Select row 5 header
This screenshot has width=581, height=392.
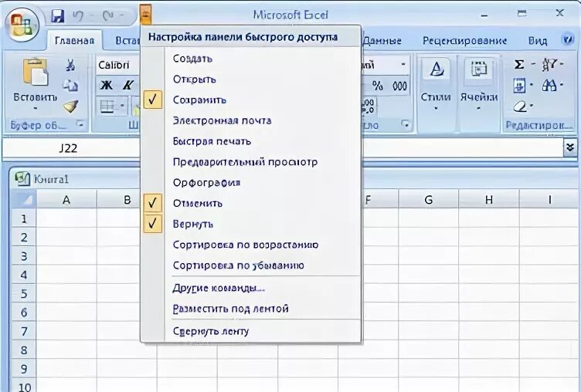click(x=24, y=293)
